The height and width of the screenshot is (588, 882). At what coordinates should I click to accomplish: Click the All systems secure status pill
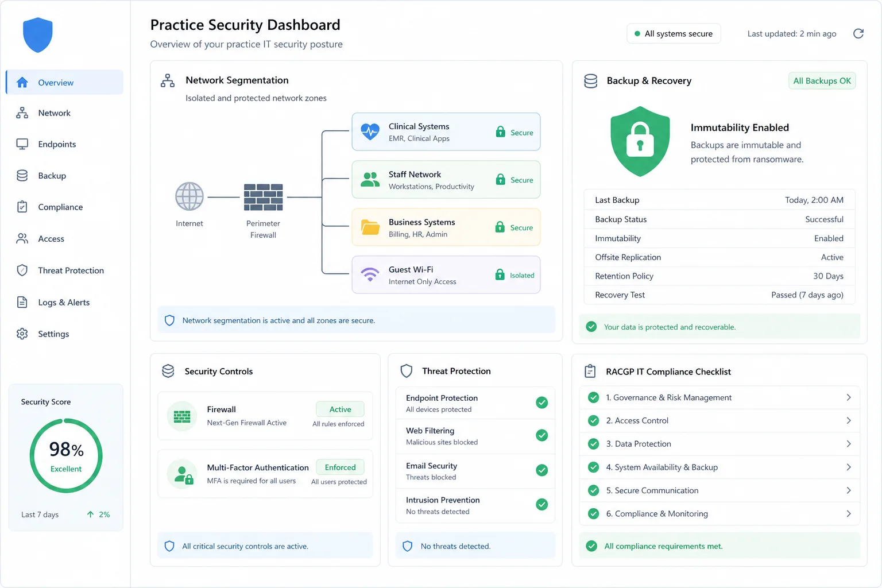tap(674, 34)
